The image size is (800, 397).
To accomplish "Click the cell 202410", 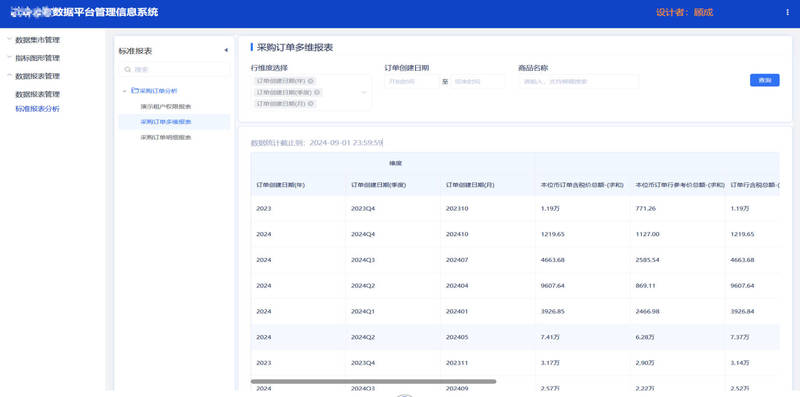I will click(x=457, y=234).
